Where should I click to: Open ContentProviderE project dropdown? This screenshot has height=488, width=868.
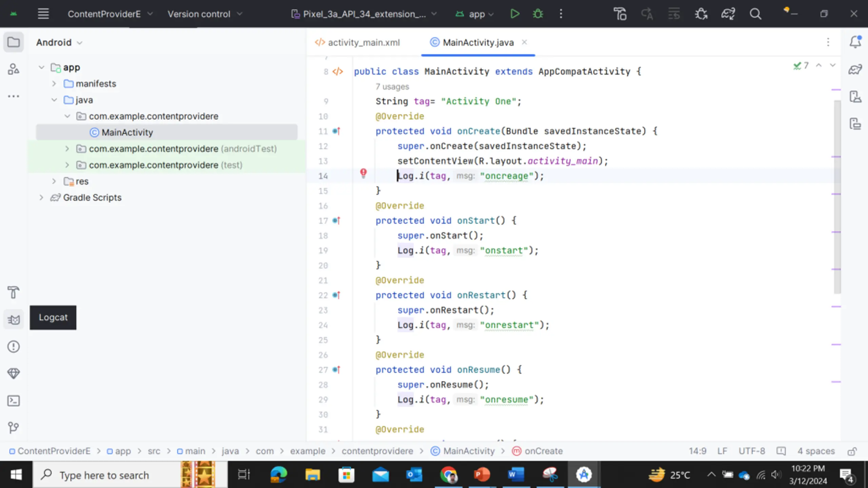coord(110,14)
